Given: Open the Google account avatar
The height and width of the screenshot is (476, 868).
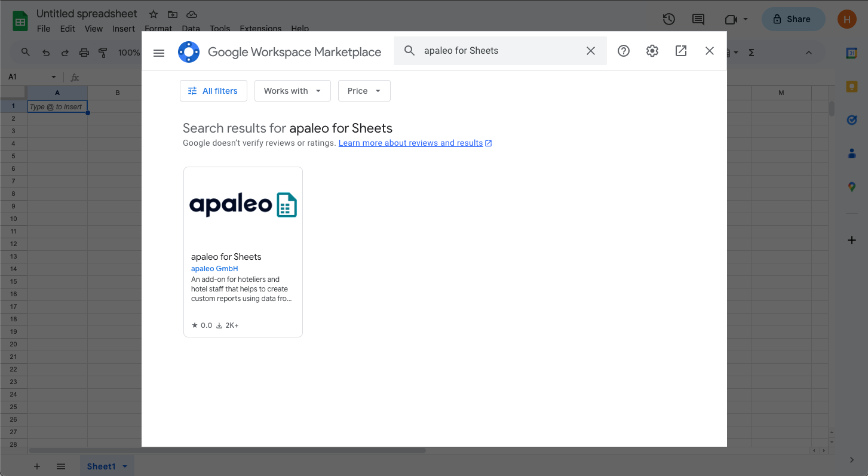Looking at the screenshot, I should pos(846,19).
